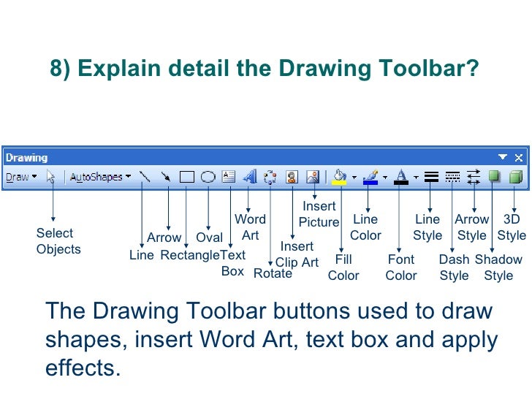Click the Insert Picture icon
This screenshot has height=399, width=532.
click(x=313, y=177)
